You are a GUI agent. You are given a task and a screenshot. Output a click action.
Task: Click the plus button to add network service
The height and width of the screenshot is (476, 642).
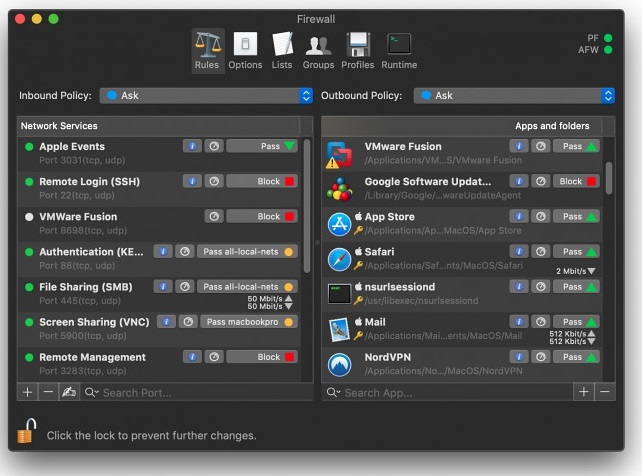click(x=27, y=392)
